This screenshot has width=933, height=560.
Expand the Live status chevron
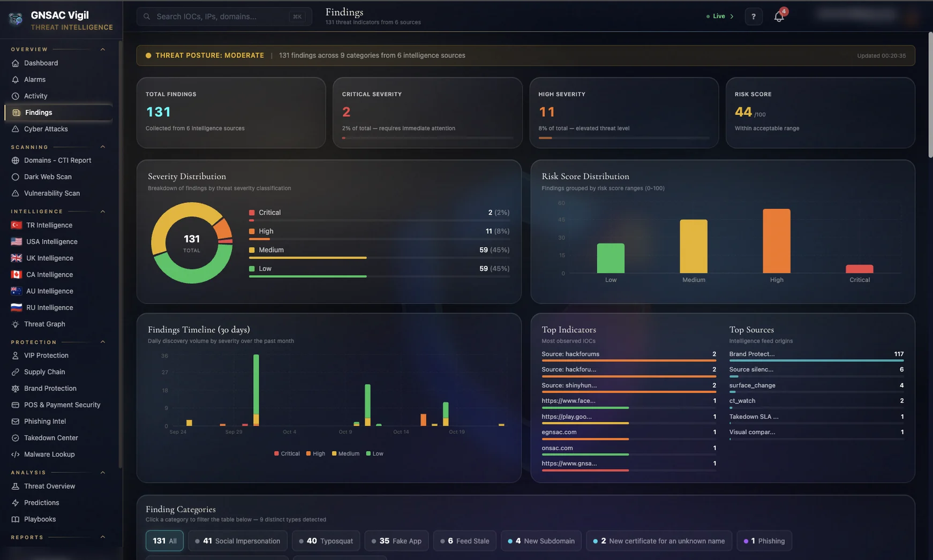[732, 17]
